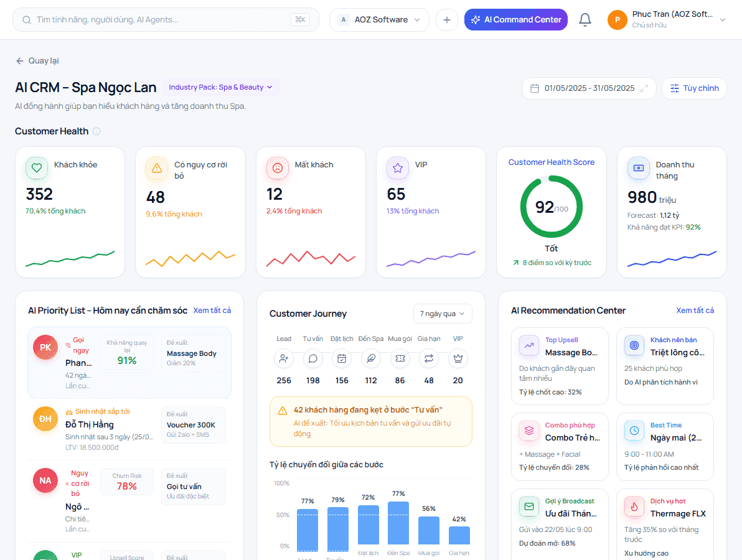Select the VIP crown stage icon
Screen dimensions: 742x560
(458, 358)
